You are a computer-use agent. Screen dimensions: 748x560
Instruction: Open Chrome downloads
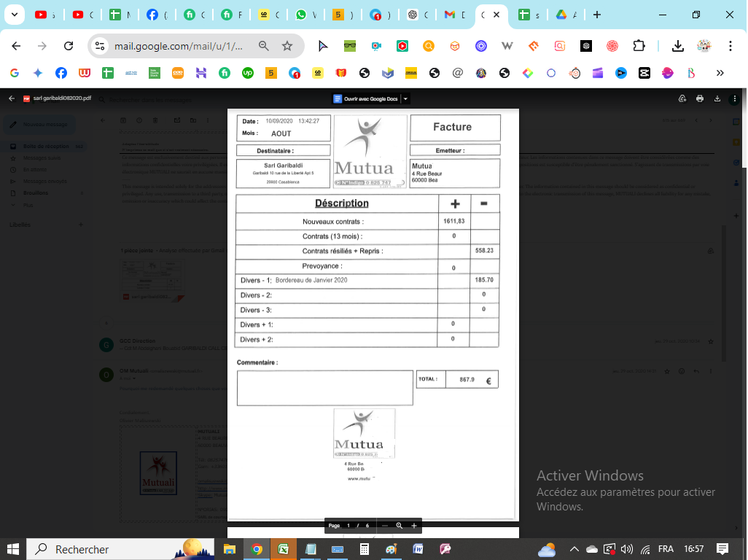click(677, 46)
